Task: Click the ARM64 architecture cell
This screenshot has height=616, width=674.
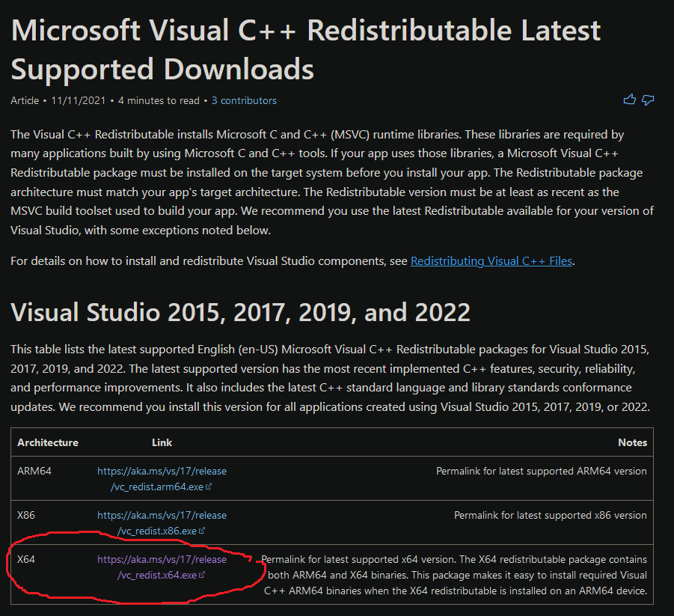Action: [x=34, y=471]
